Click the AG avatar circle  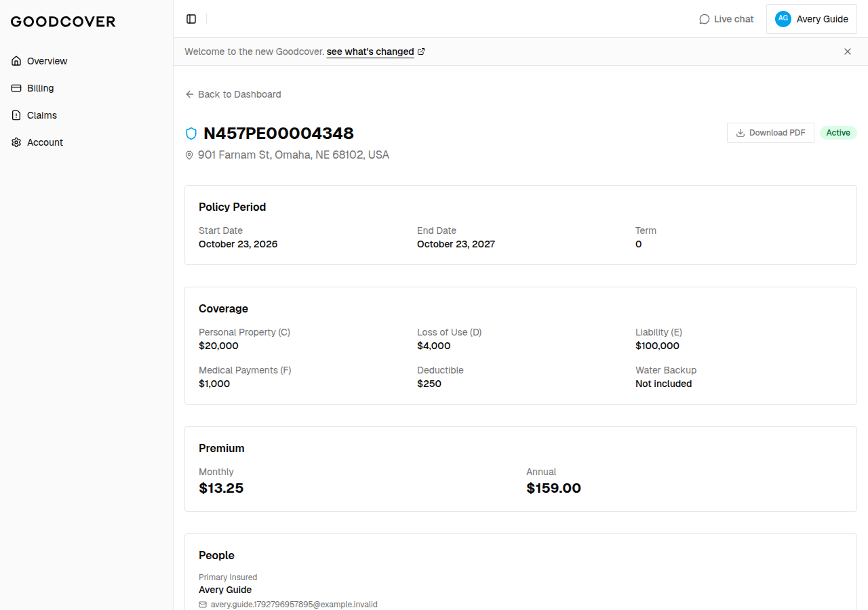click(783, 19)
